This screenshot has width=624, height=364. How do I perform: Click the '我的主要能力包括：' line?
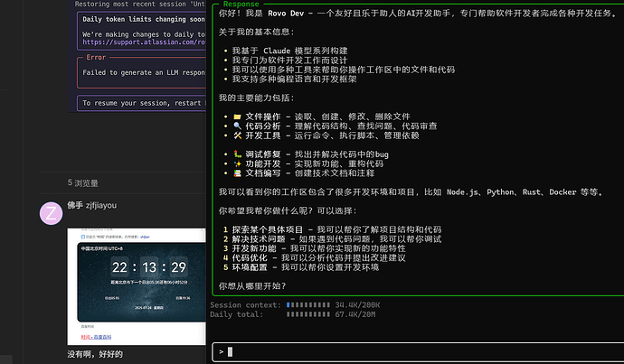tap(259, 98)
